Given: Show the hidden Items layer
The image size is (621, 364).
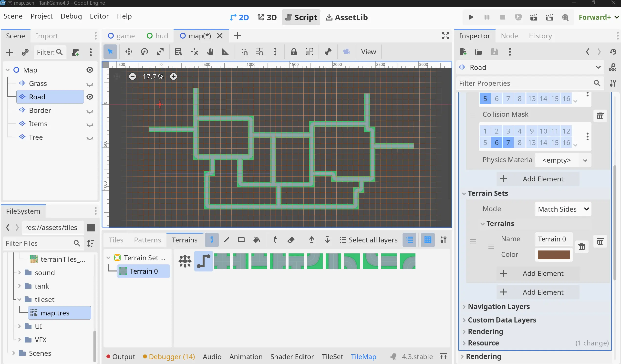Looking at the screenshot, I should tap(90, 125).
